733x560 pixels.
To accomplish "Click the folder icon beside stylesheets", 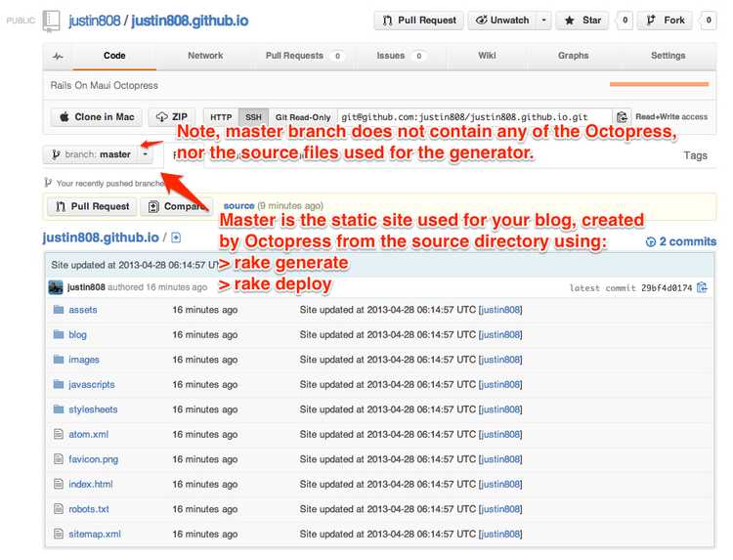I will point(58,409).
